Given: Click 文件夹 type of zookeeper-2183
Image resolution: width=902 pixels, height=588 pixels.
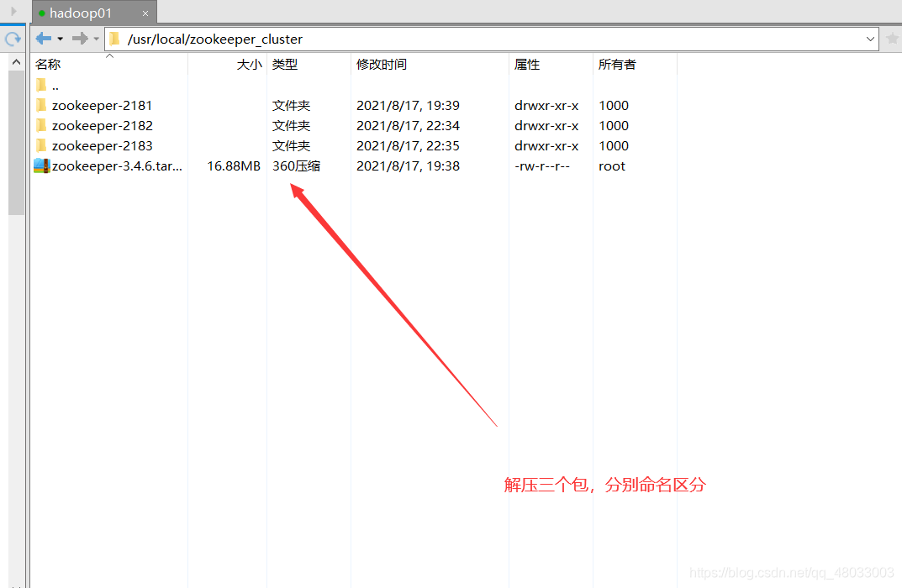Looking at the screenshot, I should [x=291, y=146].
